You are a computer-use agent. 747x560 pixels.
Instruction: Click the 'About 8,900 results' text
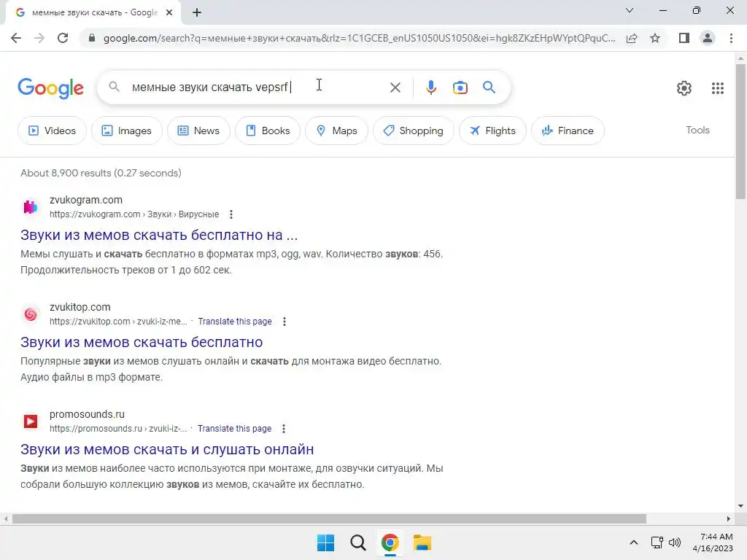(x=101, y=173)
